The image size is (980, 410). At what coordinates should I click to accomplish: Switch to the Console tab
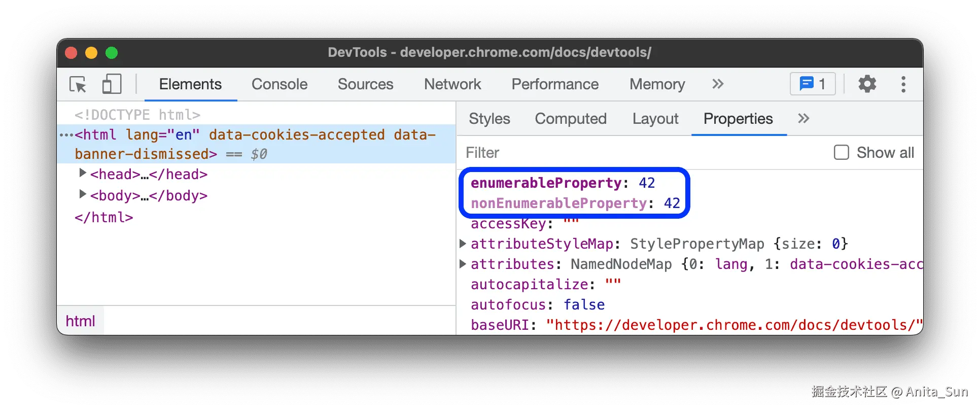click(279, 84)
